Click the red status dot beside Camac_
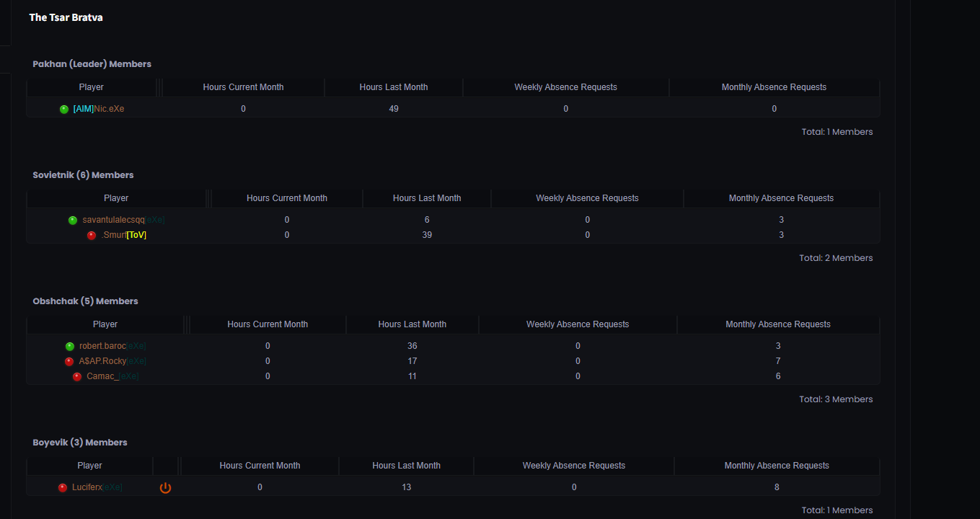Image resolution: width=980 pixels, height=519 pixels. tap(77, 377)
